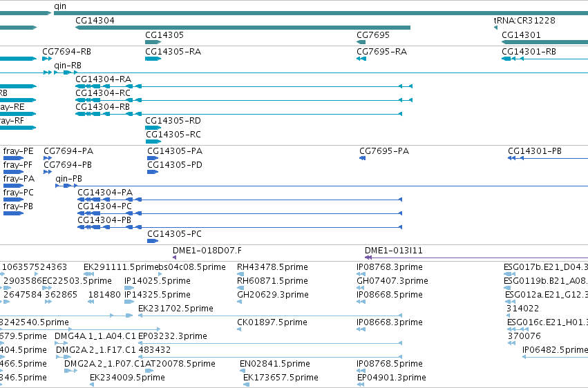The height and width of the screenshot is (388, 588).
Task: Select EST EK234009.5prime
Action: click(92, 385)
